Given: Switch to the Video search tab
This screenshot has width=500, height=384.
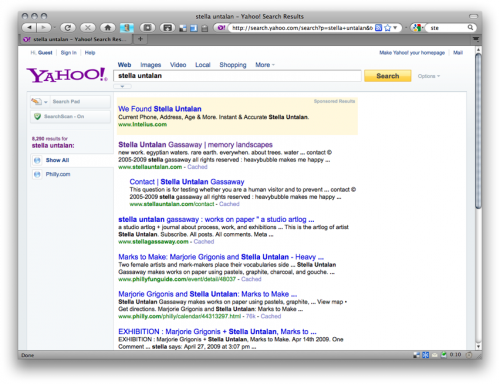Looking at the screenshot, I should click(178, 65).
